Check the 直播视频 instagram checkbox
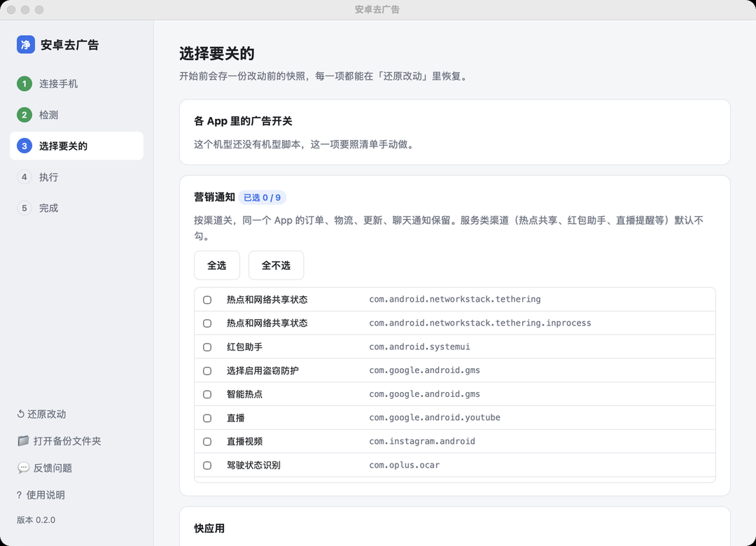Screen dimensions: 756x546 pos(207,441)
